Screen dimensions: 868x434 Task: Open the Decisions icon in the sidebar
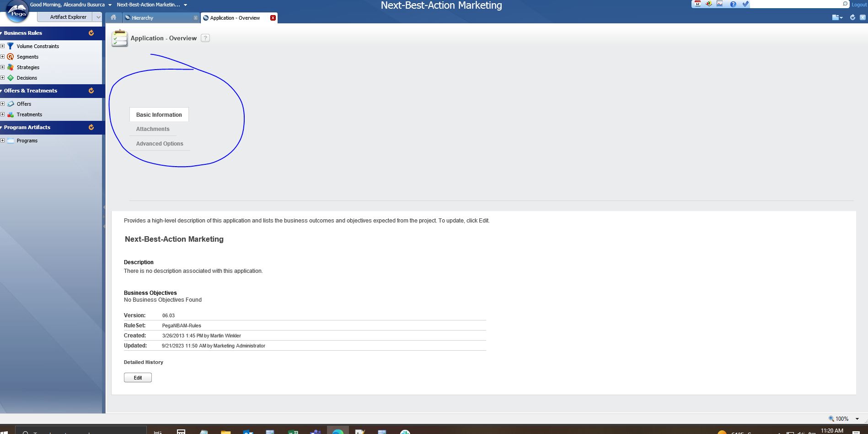tap(11, 78)
